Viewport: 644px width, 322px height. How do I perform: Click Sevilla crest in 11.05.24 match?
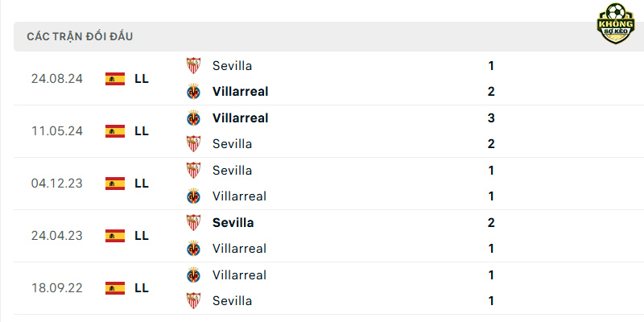(193, 144)
